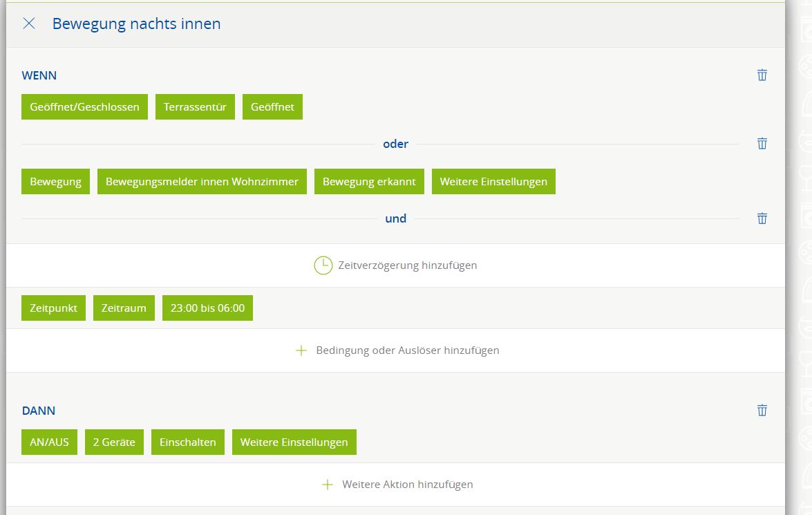812x515 pixels.
Task: Click trash icon beside the 'oder' separator
Action: tap(762, 143)
